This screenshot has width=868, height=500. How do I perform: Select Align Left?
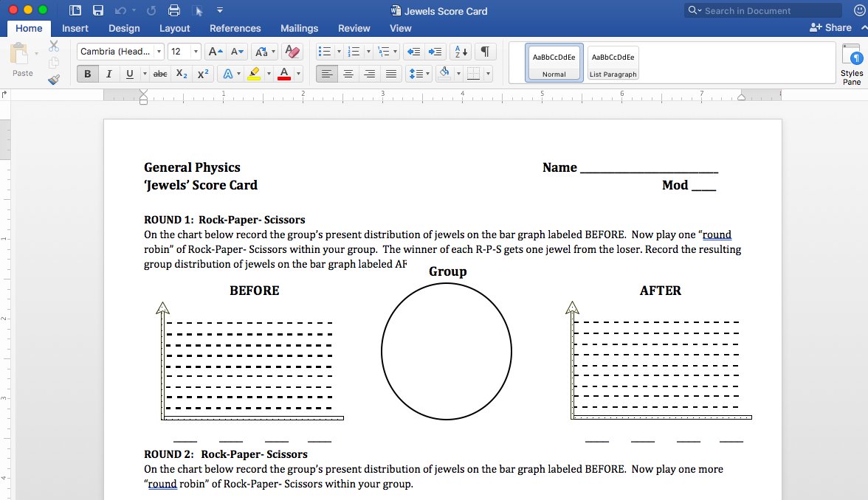coord(326,74)
